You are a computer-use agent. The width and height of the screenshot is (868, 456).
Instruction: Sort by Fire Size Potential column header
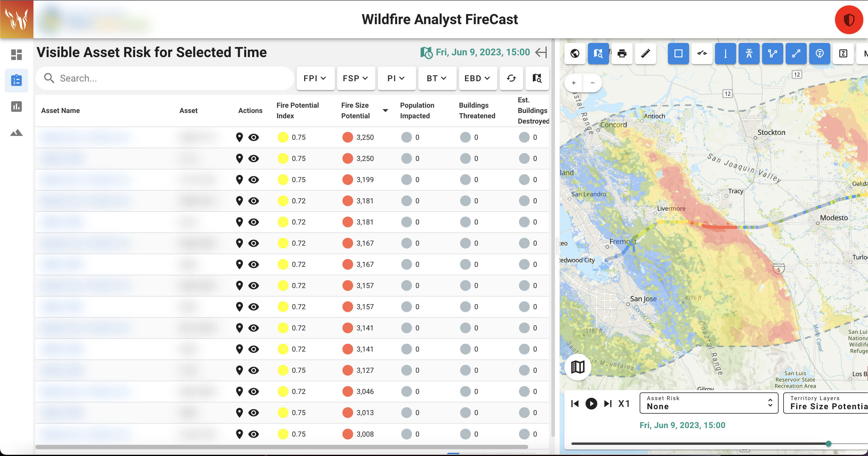click(355, 111)
